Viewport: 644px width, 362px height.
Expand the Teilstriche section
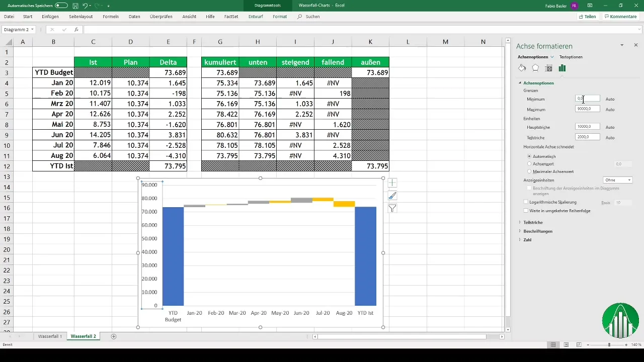520,222
